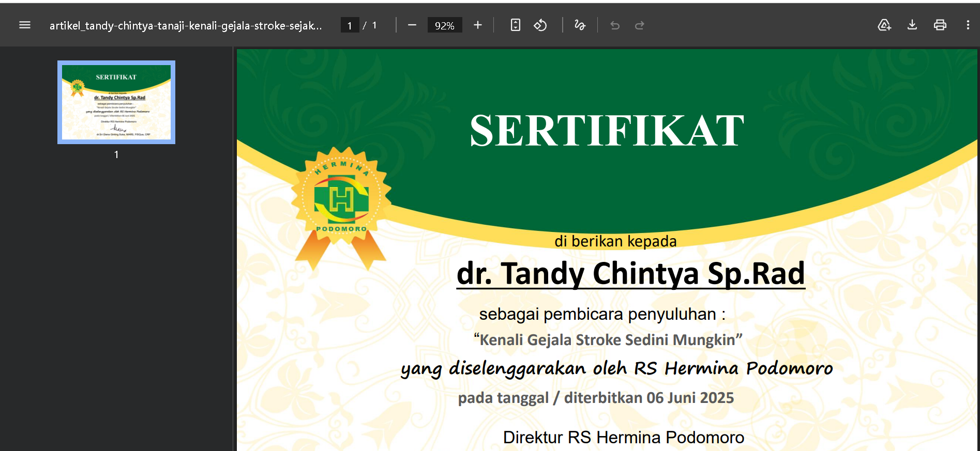Click the Hermina Podomoro badge logo
This screenshot has height=451, width=980.
pyautogui.click(x=341, y=199)
